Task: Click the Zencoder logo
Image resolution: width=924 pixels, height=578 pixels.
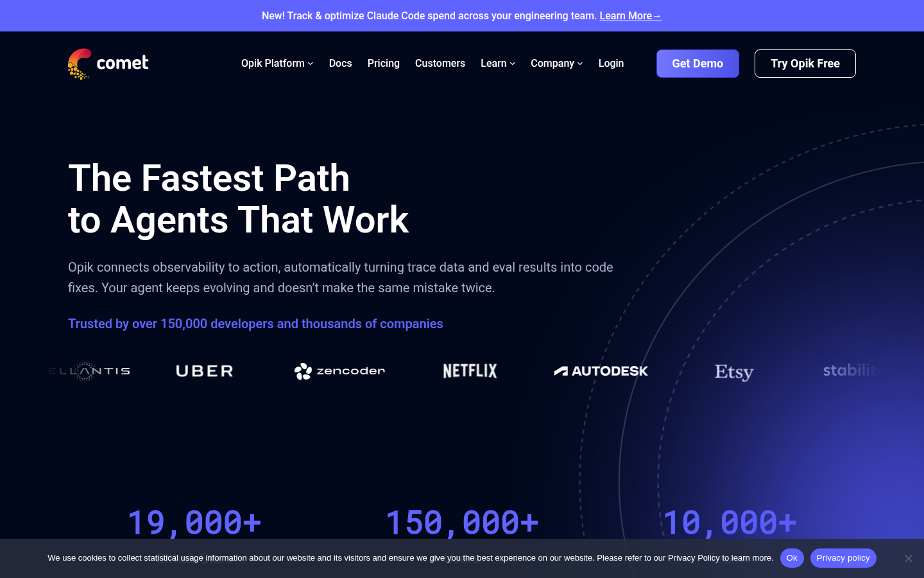Action: point(339,371)
